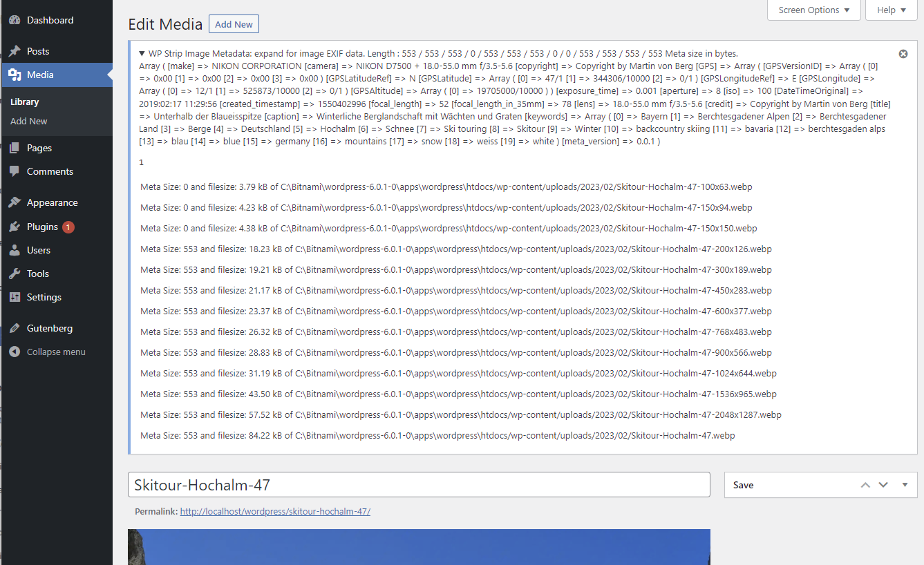
Task: Open the Settings menu item
Action: (x=57, y=297)
